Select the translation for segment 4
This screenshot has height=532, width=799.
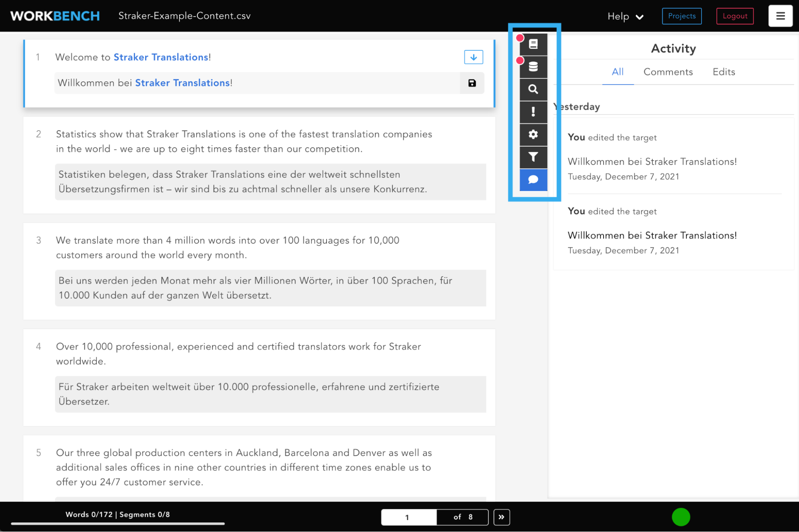pos(271,394)
